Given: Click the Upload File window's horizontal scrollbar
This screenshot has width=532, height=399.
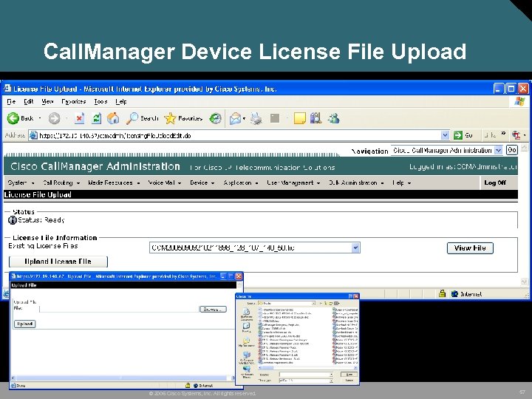Looking at the screenshot, I should (x=122, y=378).
